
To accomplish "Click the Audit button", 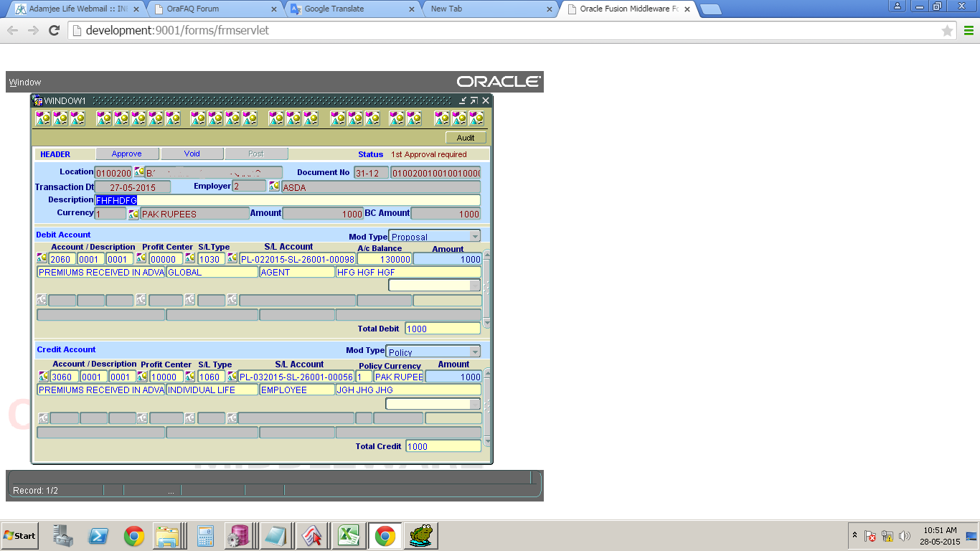I will (x=466, y=138).
